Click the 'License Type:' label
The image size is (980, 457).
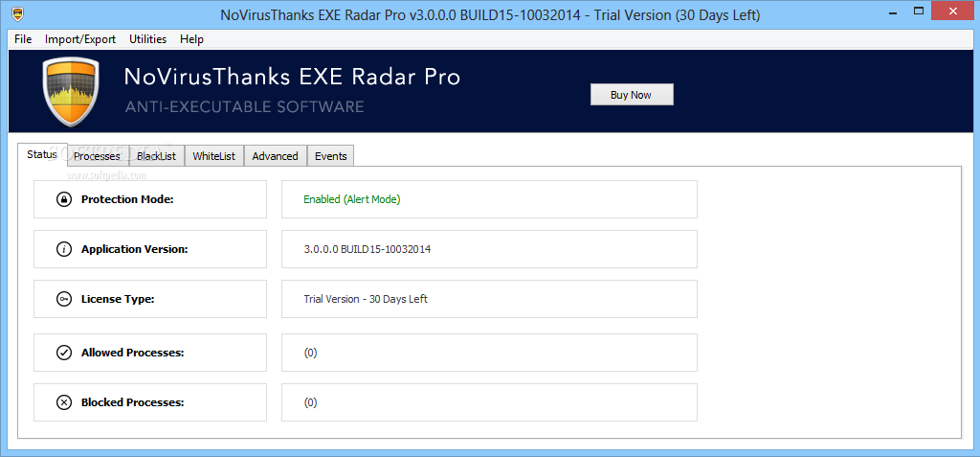(118, 299)
